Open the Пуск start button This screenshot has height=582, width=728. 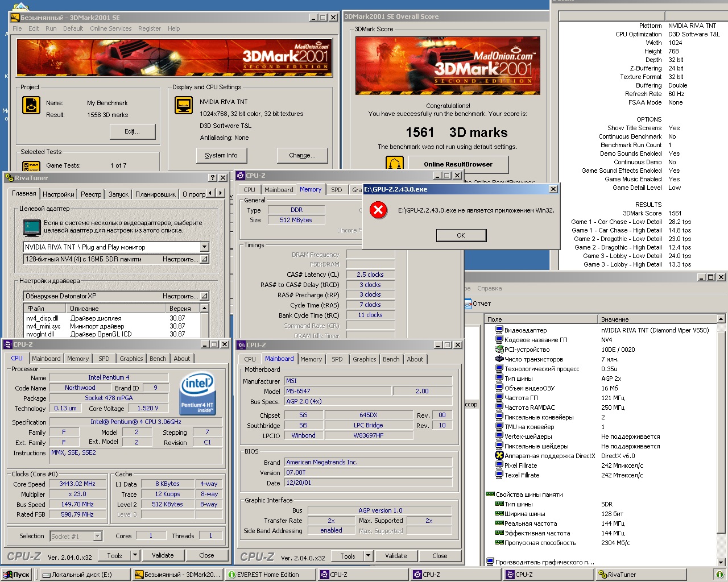[x=16, y=575]
